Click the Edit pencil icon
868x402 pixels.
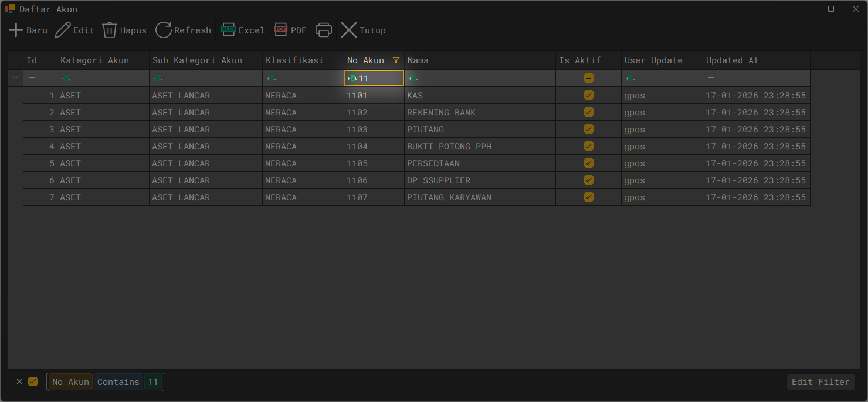pos(63,30)
